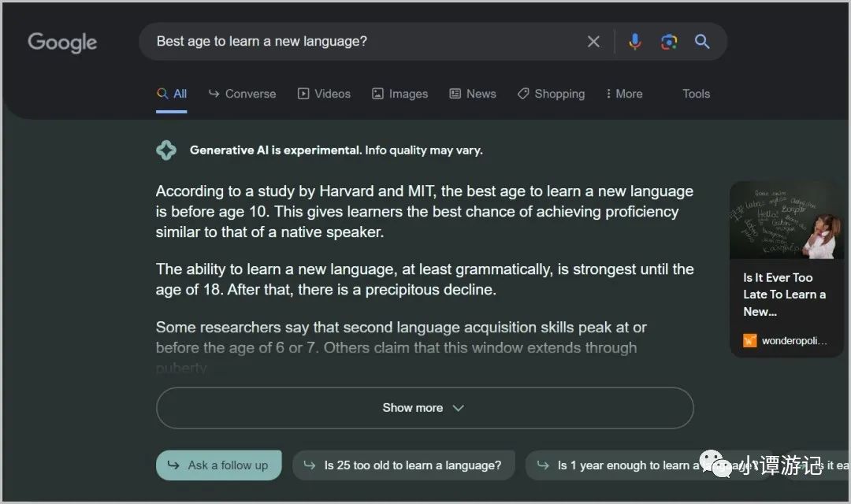The height and width of the screenshot is (504, 851).
Task: Click the Shopping tab tag icon
Action: (522, 94)
